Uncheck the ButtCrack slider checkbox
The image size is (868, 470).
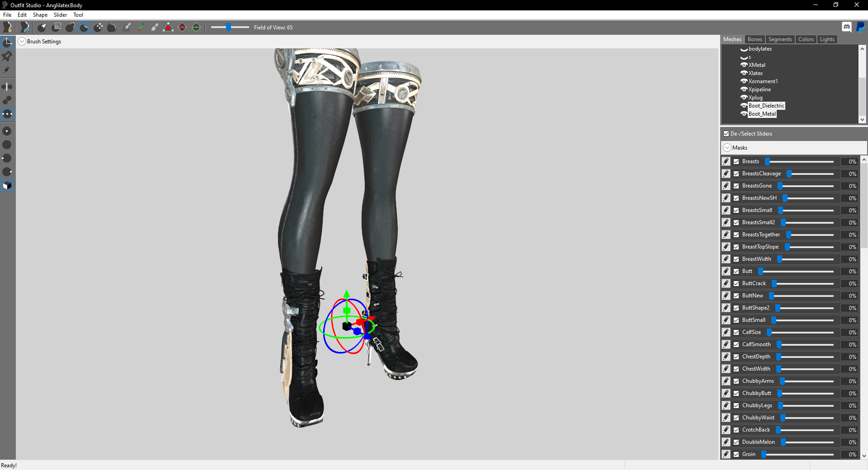point(736,283)
